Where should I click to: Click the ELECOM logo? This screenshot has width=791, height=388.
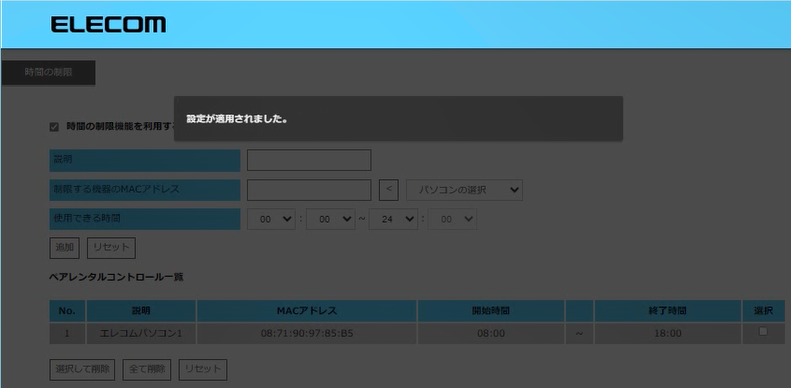coord(108,24)
